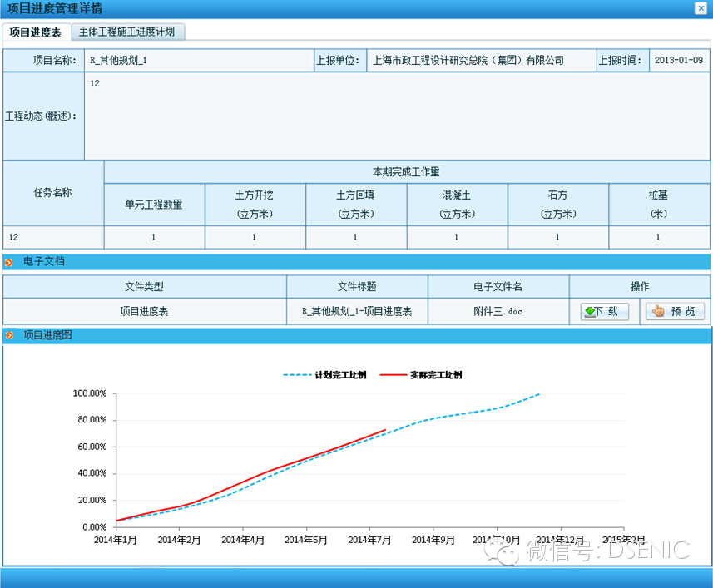Click inside the 工程动态(概述) text area

coord(397,116)
